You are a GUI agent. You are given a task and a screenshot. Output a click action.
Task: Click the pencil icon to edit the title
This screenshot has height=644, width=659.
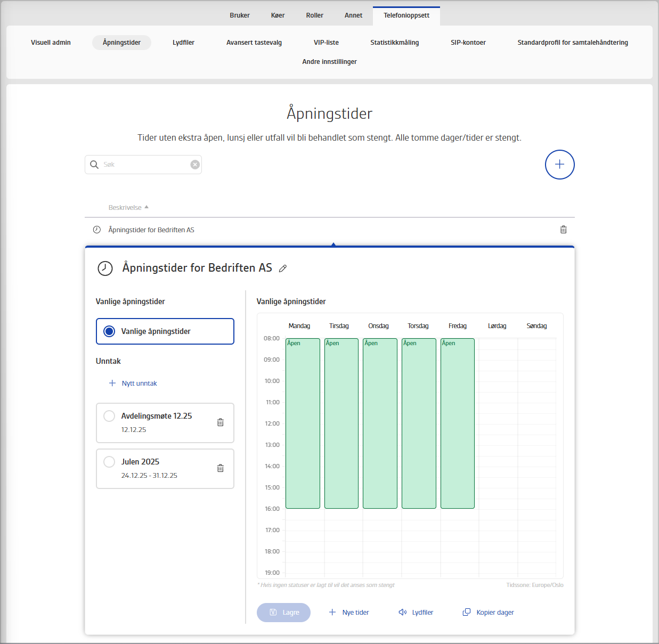[283, 268]
